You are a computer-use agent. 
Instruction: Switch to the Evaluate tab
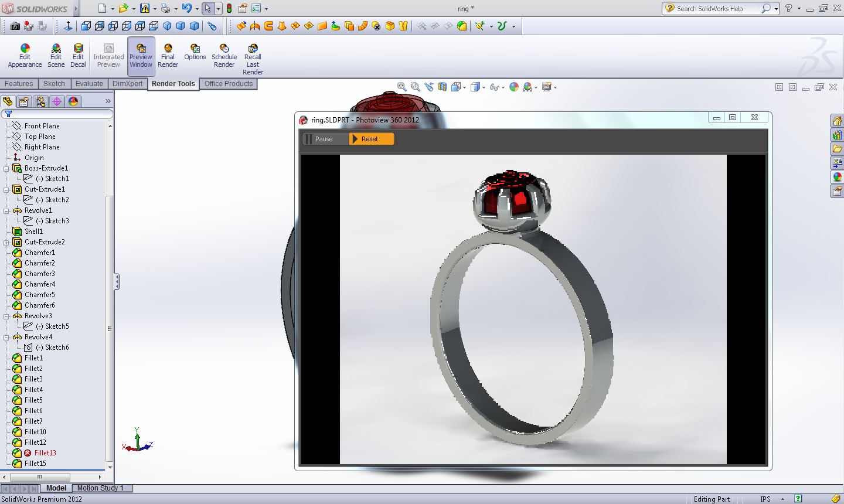[x=89, y=84]
